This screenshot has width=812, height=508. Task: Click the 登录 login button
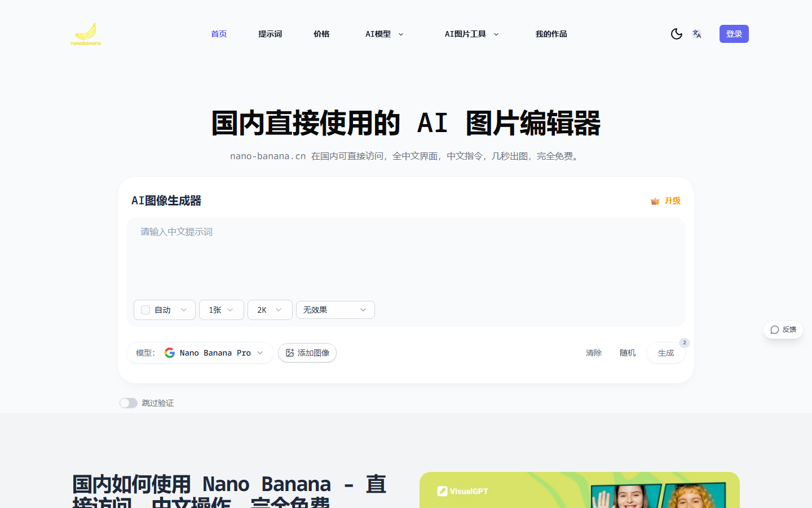tap(734, 34)
